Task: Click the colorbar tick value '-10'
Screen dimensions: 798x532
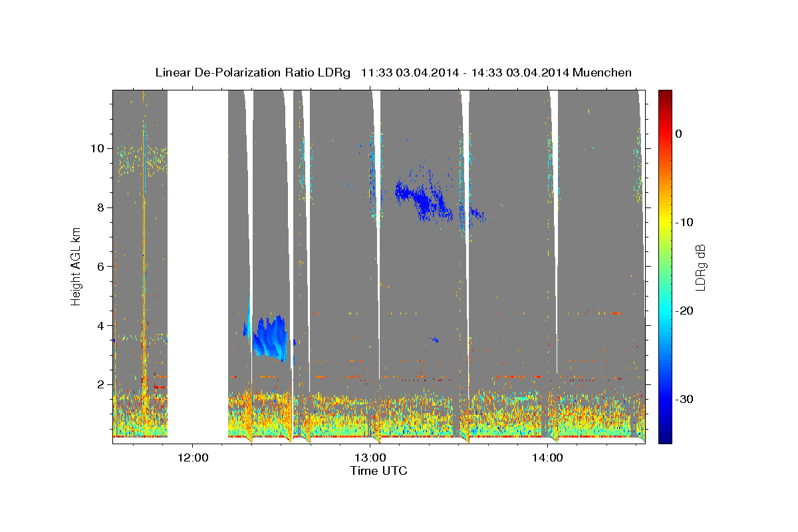Action: pos(685,222)
